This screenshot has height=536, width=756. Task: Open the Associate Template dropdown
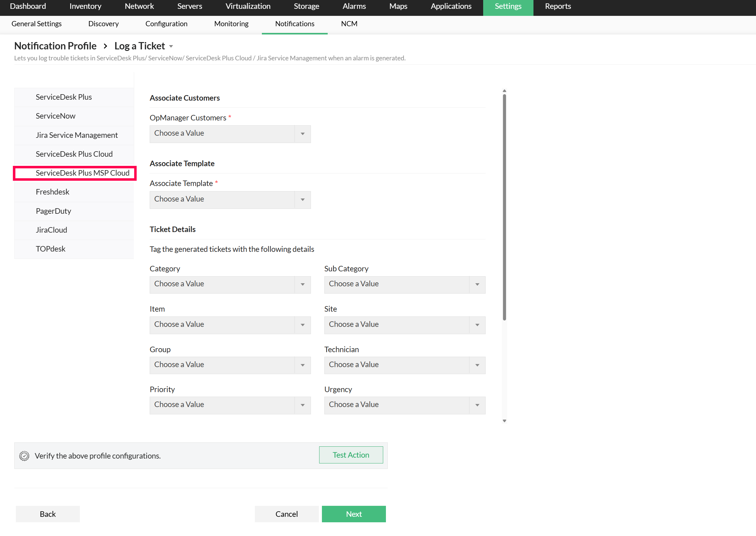(230, 200)
